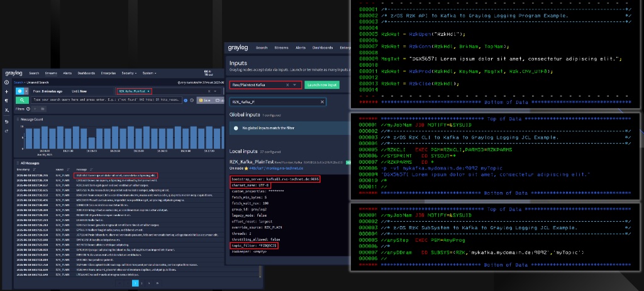Open Streams tab in the Inputs window
644x291 pixels.
[x=281, y=48]
